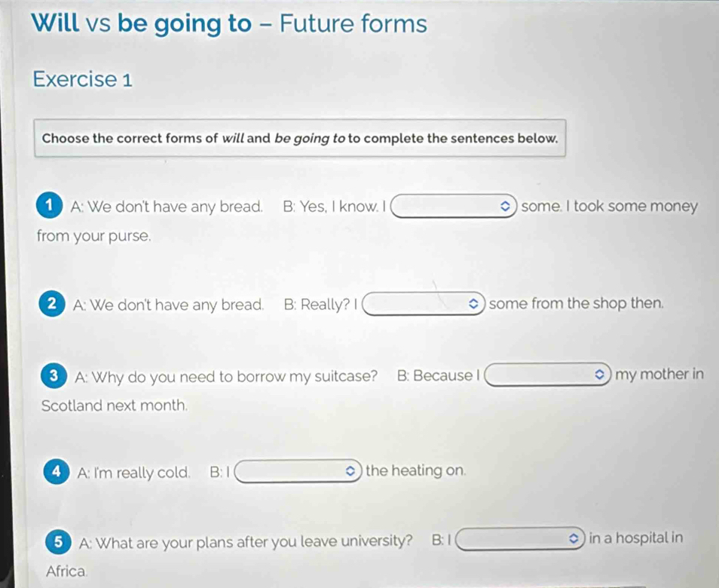The width and height of the screenshot is (719, 588).
Task: Click the blue number 2 circle icon
Action: point(52,304)
